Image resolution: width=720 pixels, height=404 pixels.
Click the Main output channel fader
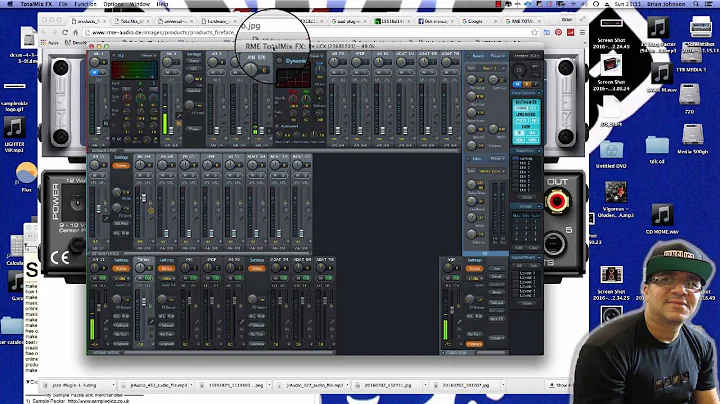(x=450, y=310)
